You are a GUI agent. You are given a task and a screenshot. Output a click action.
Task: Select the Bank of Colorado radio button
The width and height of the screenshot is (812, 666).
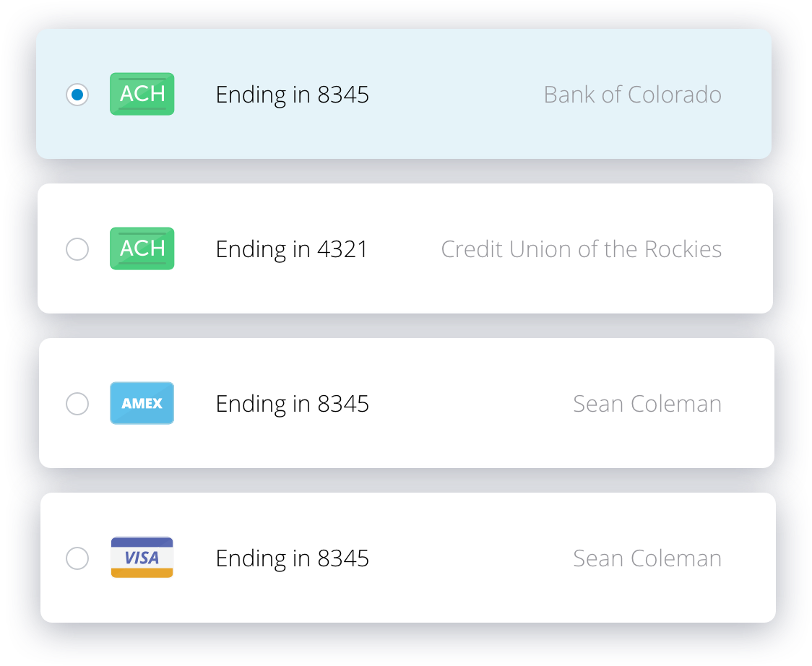click(77, 95)
